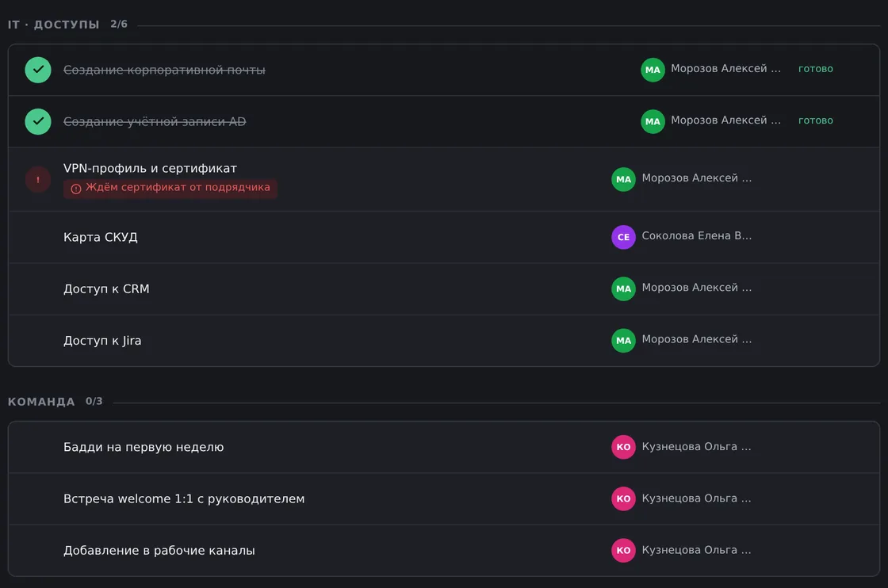Uncheck the "Создание корпоративной почты" task checkmark

tap(38, 70)
